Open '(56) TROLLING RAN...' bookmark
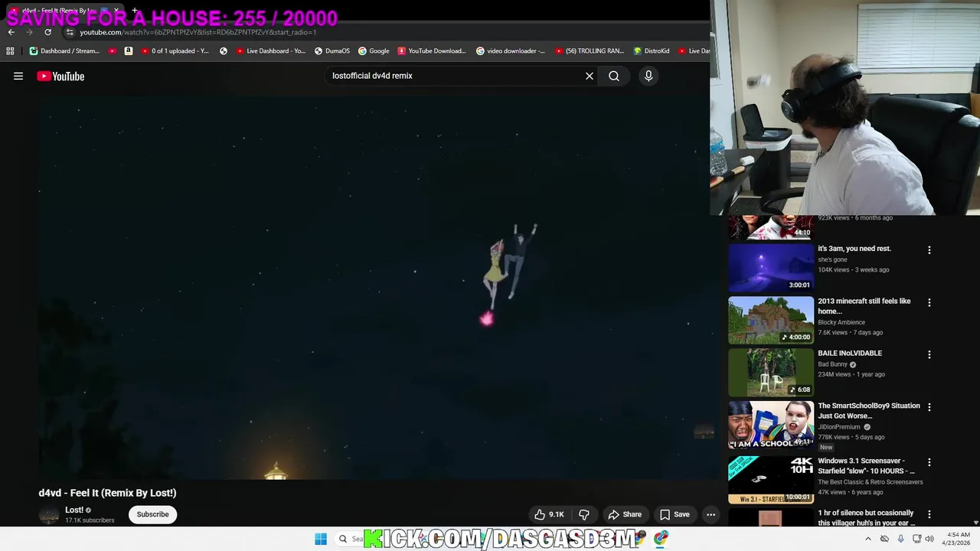Screen dimensions: 980x551 point(590,51)
